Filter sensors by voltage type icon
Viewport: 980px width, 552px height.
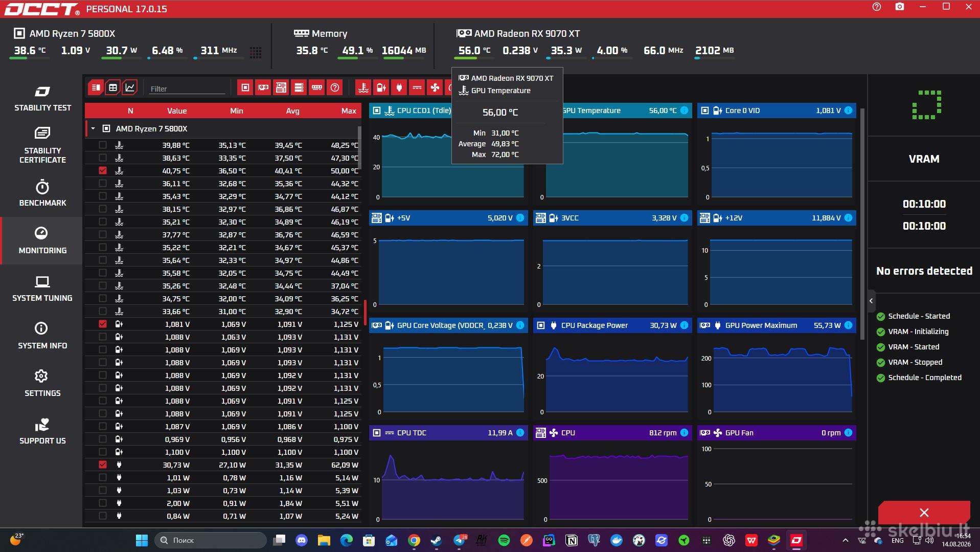point(381,87)
